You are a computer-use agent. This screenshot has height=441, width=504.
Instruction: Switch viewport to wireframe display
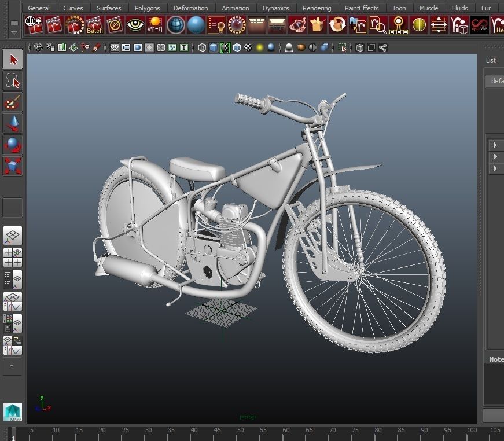(x=202, y=48)
